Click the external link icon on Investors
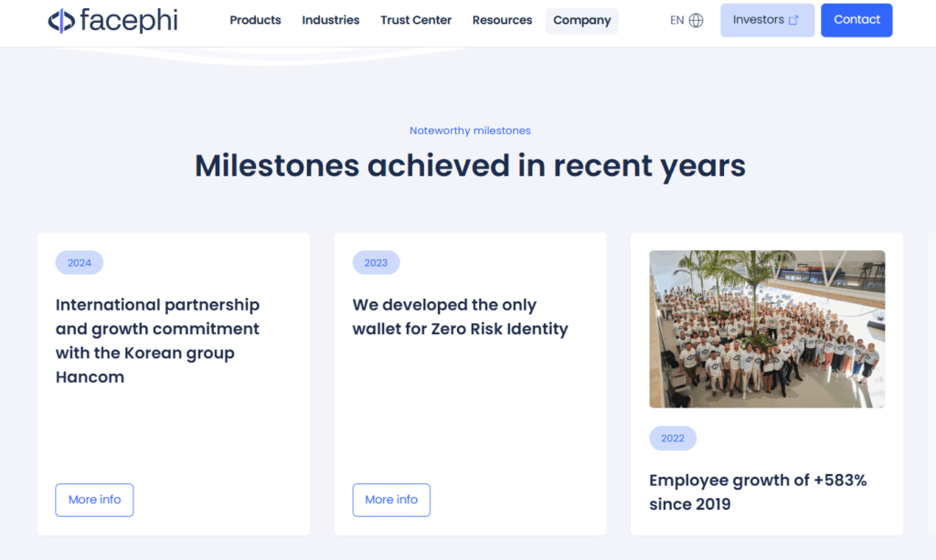This screenshot has height=560, width=936. tap(793, 20)
